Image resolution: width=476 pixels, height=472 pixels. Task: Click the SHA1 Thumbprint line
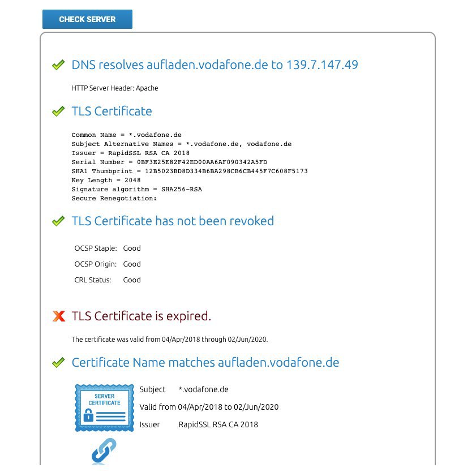(x=190, y=171)
